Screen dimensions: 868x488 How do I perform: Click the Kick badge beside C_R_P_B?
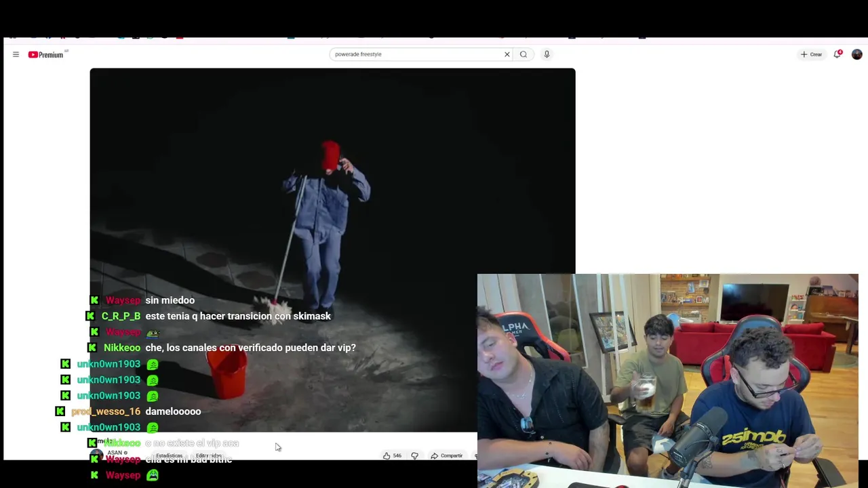point(90,316)
